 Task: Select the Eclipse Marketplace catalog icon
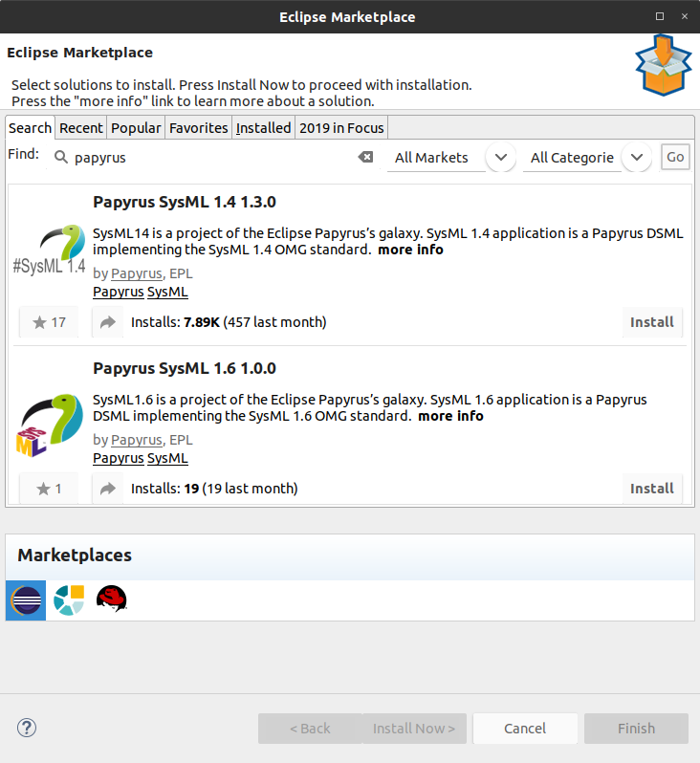tap(26, 600)
